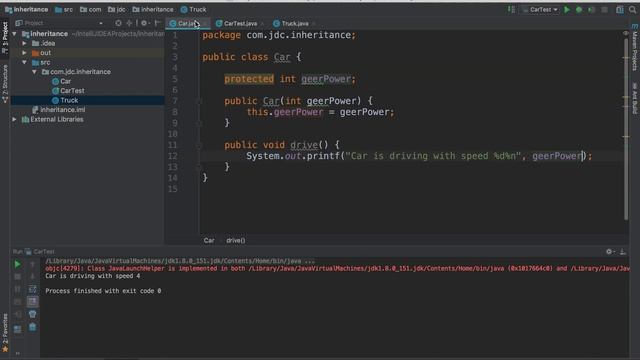The image size is (640, 360).
Task: Click the pause output icon in Run panel
Action: [x=18, y=289]
